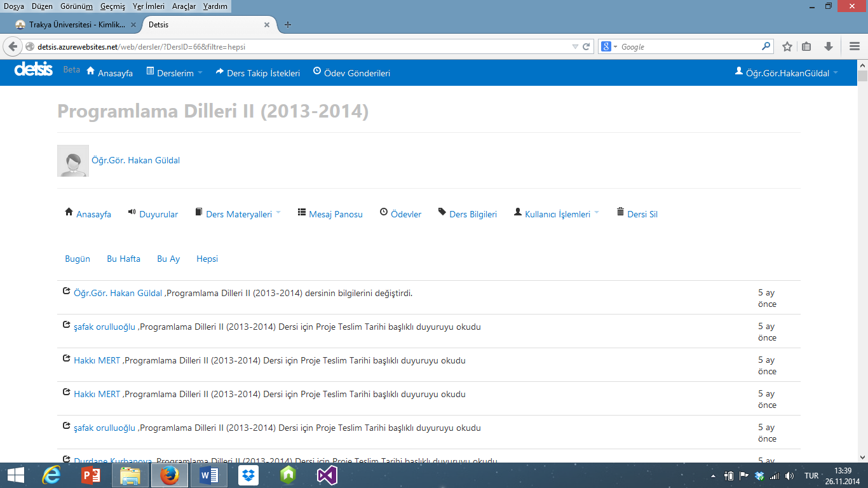Open the Yer İmleri menu
The height and width of the screenshot is (488, 868).
149,6
